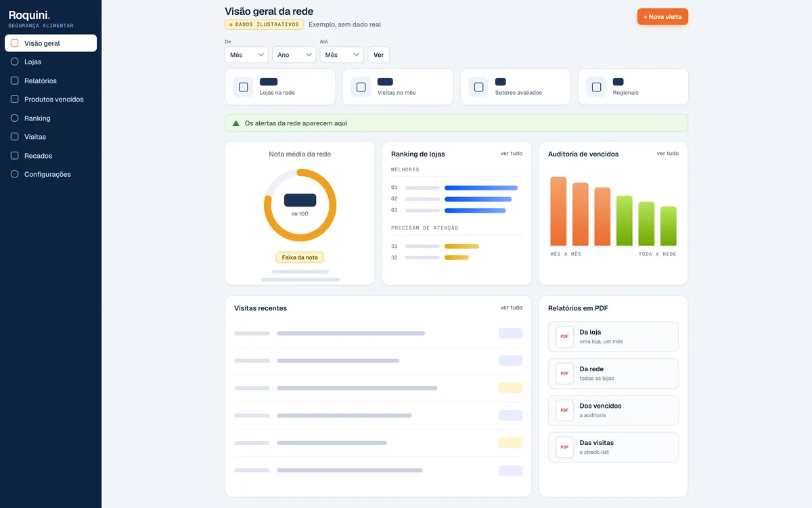The height and width of the screenshot is (508, 812).
Task: Open the Mês dropdown under De
Action: click(247, 55)
